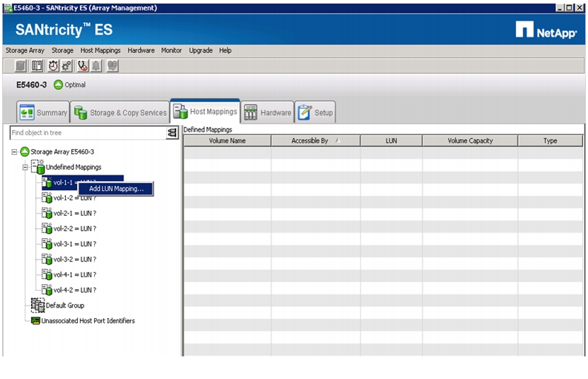Screen dimensions: 588x379
Task: Click the vol-4-2 volume icon
Action: (47, 290)
